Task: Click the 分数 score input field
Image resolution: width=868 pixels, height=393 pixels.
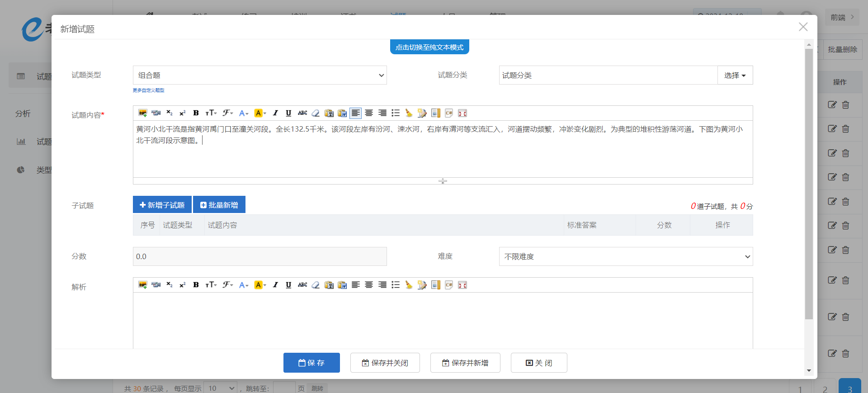Action: [x=260, y=256]
